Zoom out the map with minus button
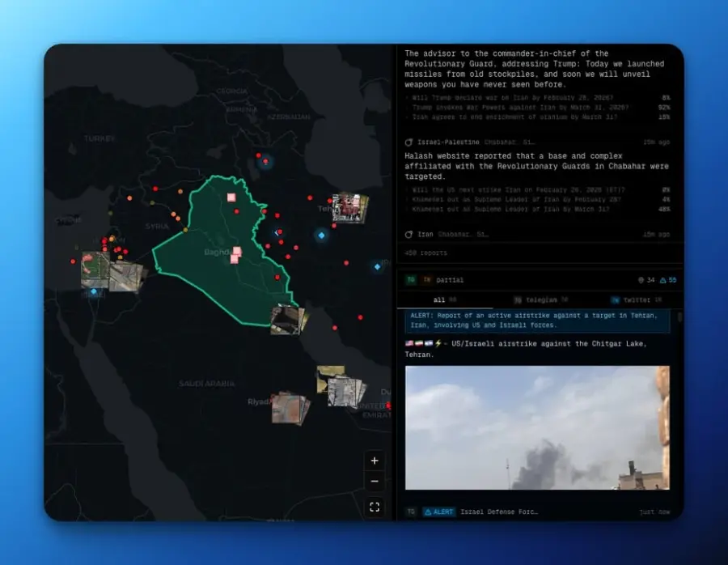This screenshot has height=565, width=728. pyautogui.click(x=375, y=482)
